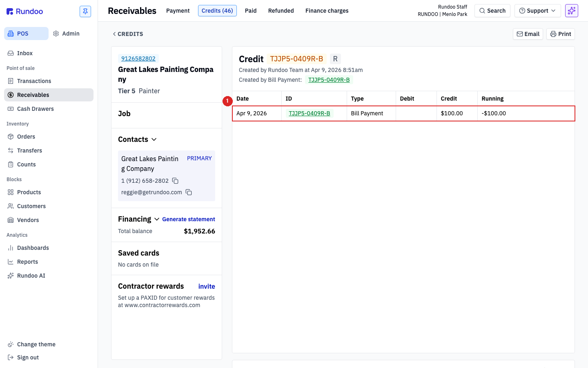Click the Print button
This screenshot has width=588, height=368.
[x=561, y=34]
